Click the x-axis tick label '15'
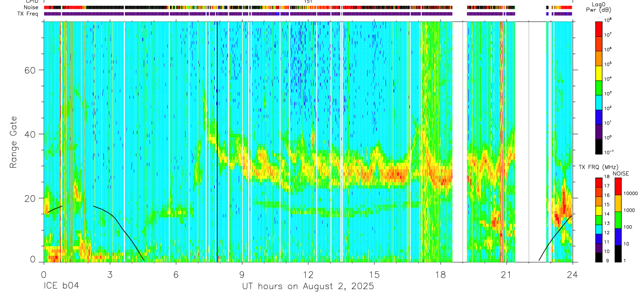644x297 pixels. (x=374, y=274)
